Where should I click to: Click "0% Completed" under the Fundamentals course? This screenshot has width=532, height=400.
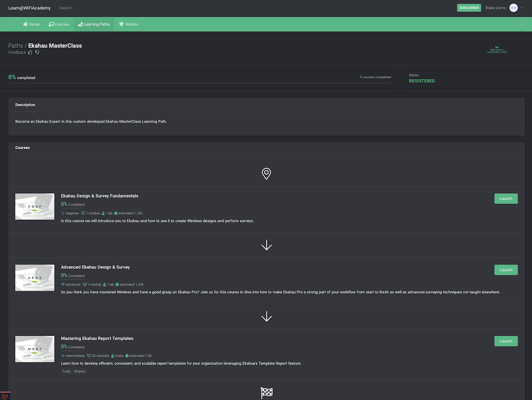[x=73, y=204]
